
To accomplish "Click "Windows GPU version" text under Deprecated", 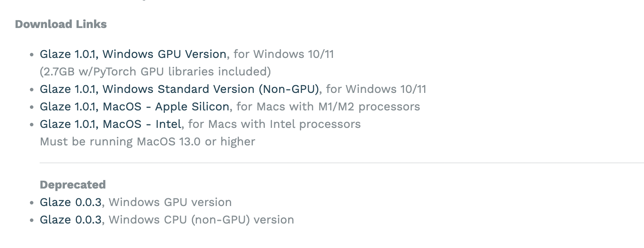I will (170, 202).
